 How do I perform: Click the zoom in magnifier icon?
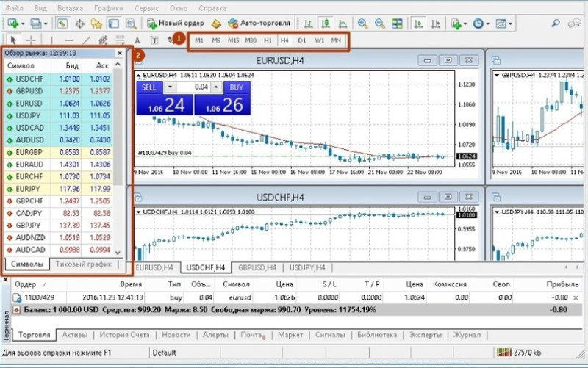pos(362,24)
